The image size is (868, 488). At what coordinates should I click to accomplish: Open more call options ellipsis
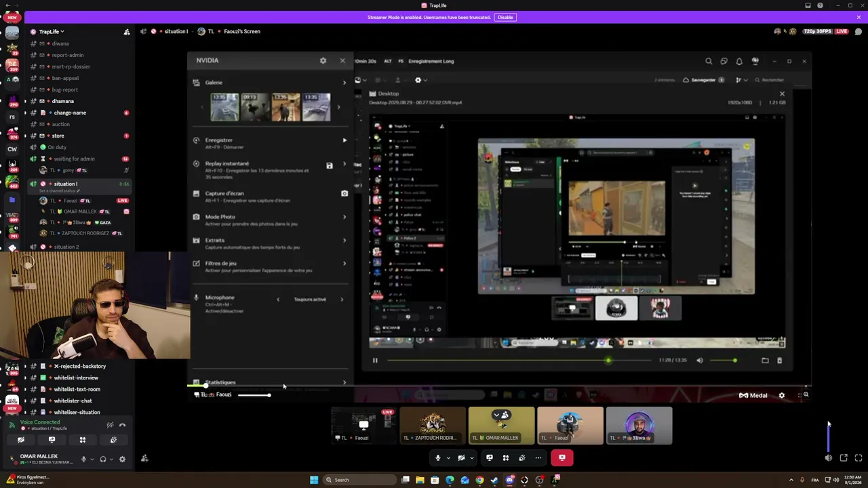[x=538, y=458]
